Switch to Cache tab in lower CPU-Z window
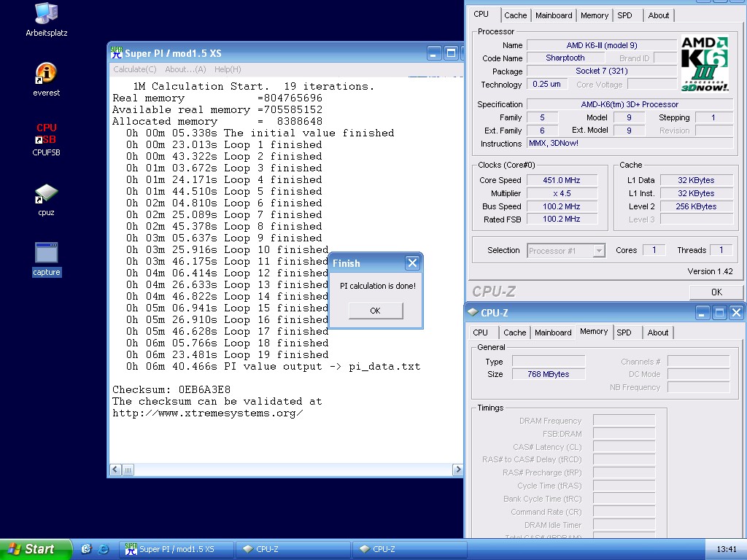Screen dimensions: 747x560 (514, 332)
